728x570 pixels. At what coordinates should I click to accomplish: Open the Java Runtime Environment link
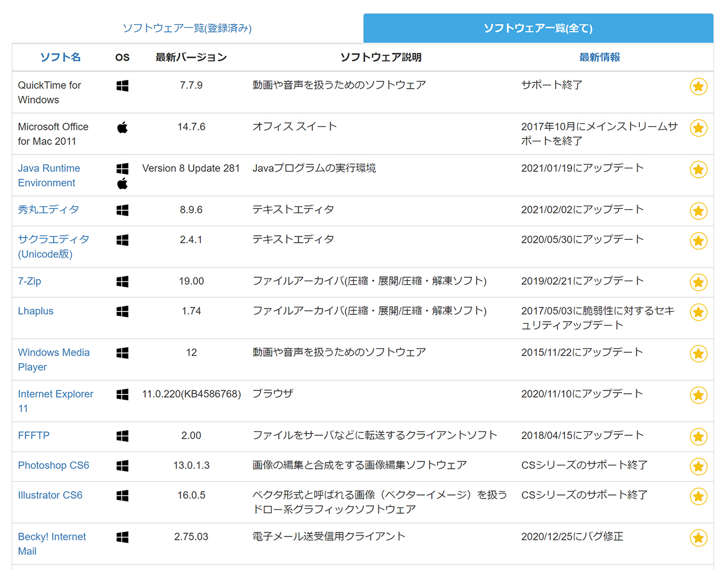click(x=49, y=176)
